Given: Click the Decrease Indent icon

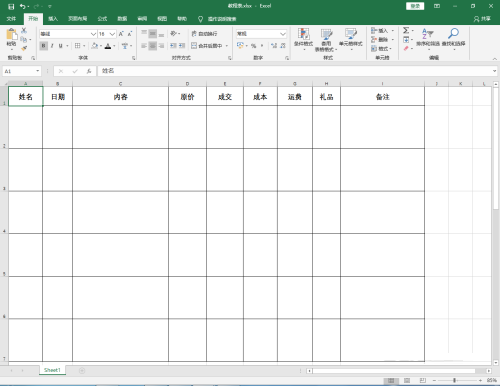Looking at the screenshot, I should 173,46.
